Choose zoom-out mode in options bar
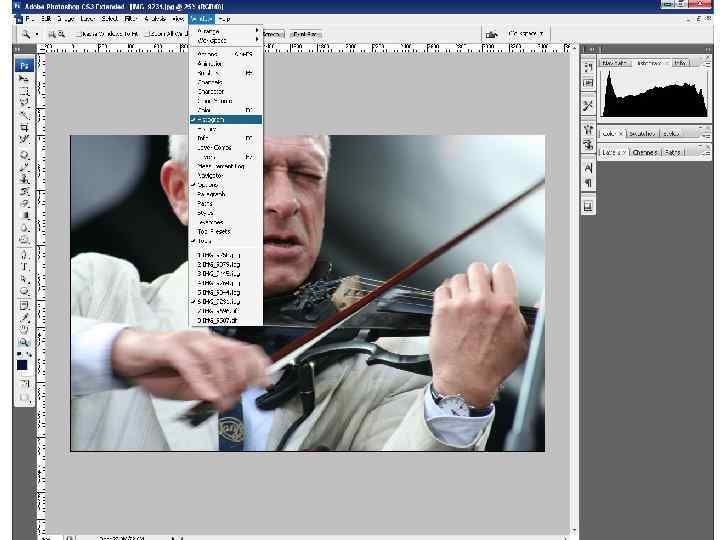Image resolution: width=720 pixels, height=540 pixels. coord(61,34)
